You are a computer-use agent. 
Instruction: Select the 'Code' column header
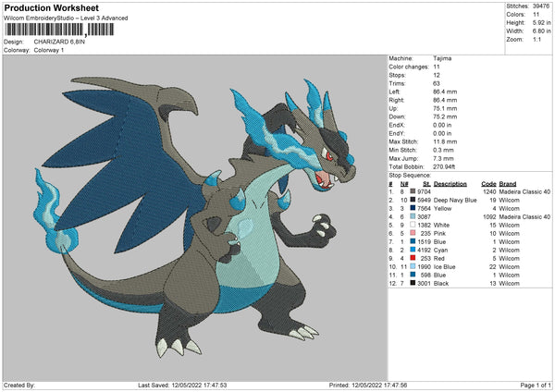click(x=488, y=184)
